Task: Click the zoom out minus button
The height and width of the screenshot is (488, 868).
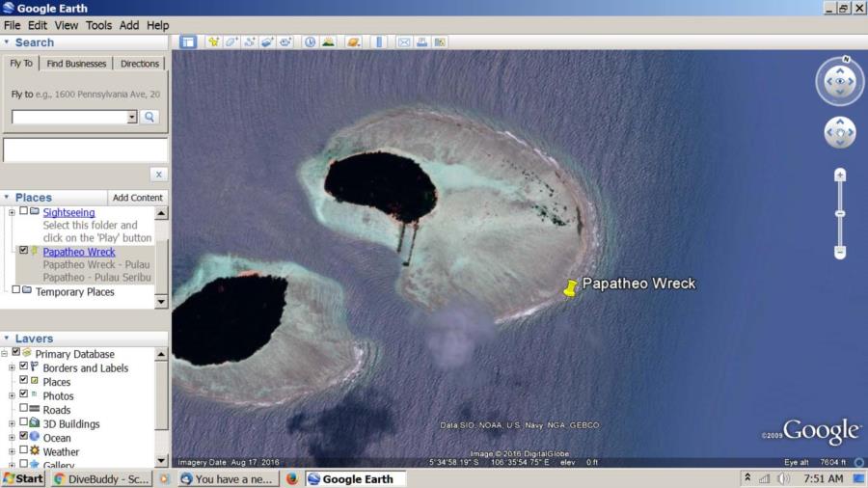Action: 840,253
